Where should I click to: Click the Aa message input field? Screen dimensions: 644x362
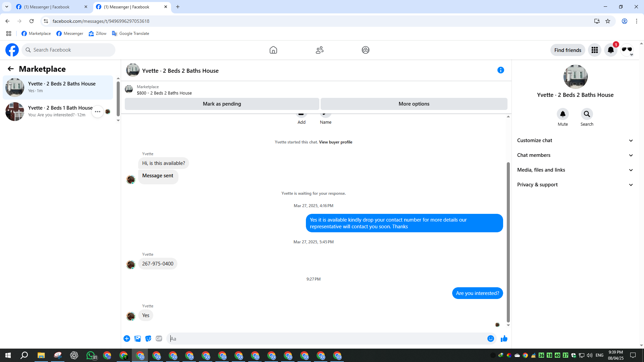[325, 339]
